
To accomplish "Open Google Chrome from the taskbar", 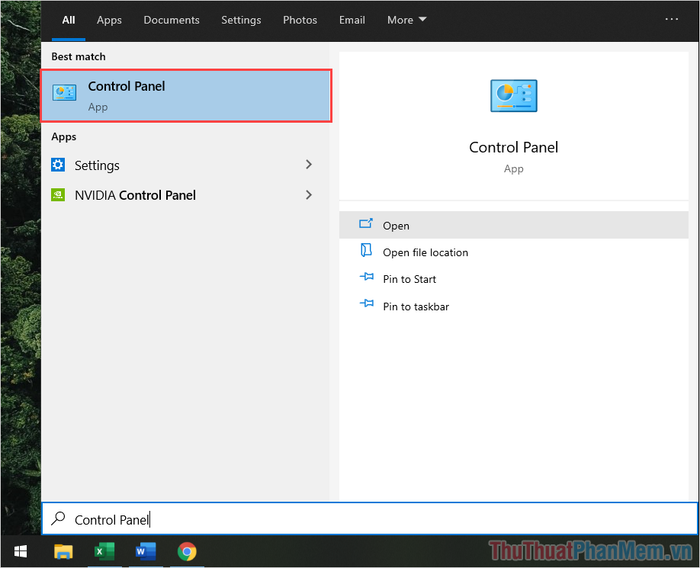I will [x=187, y=551].
